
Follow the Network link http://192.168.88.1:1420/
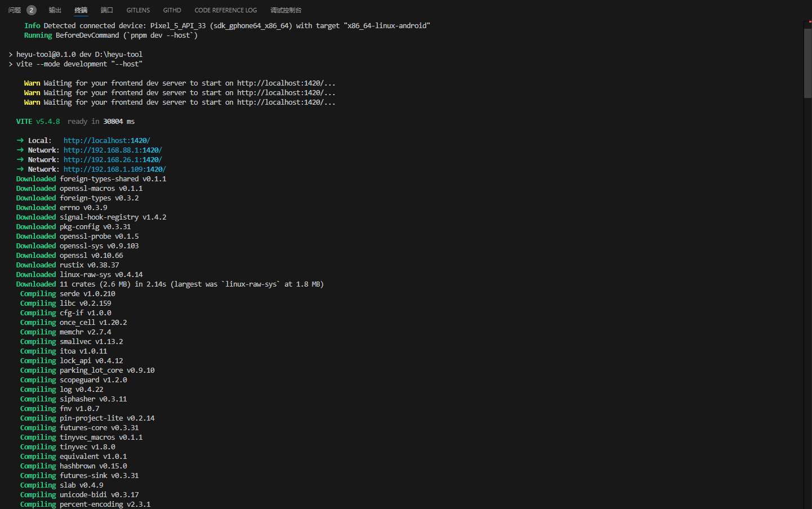[113, 150]
